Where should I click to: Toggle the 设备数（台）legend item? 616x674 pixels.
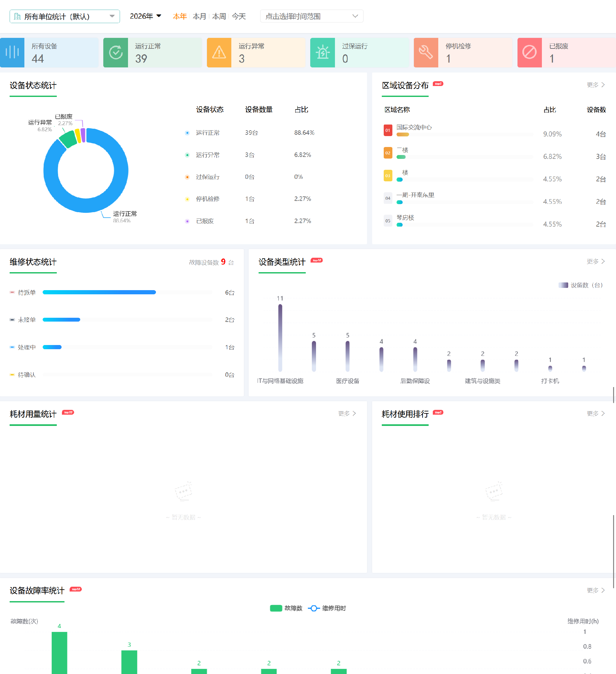581,285
